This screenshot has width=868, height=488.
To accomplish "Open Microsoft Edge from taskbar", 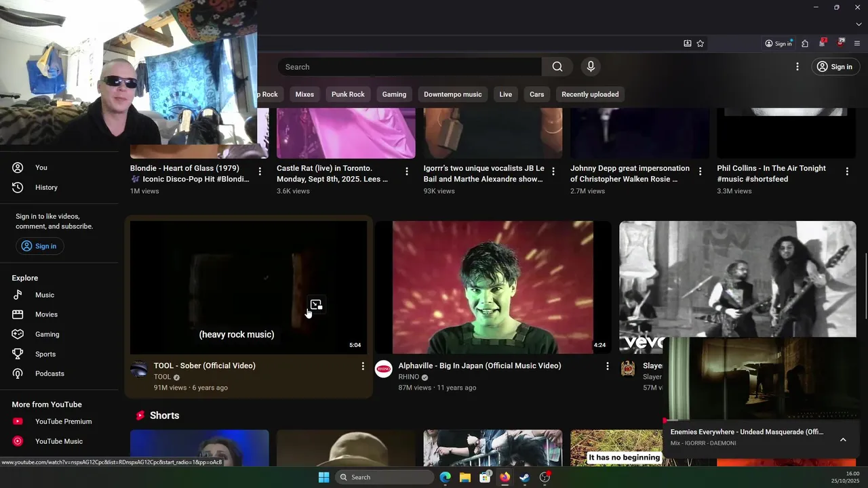I will pyautogui.click(x=446, y=477).
